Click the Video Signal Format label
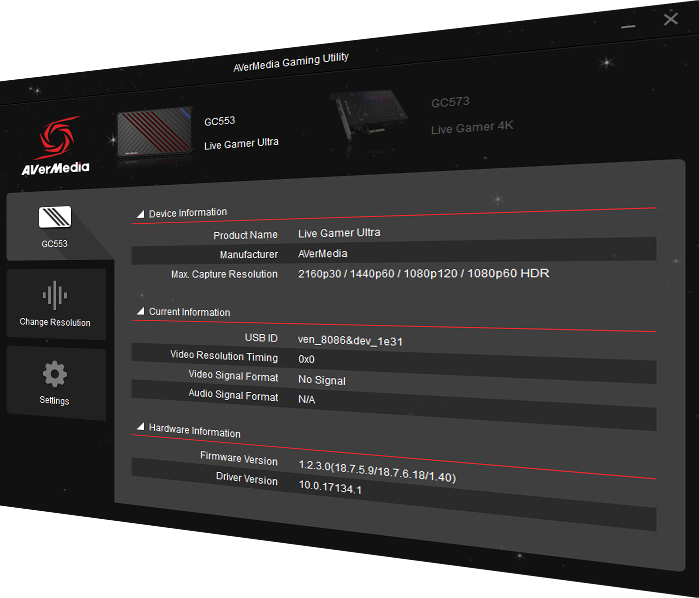Viewport: 699px width, 598px height. 234,376
